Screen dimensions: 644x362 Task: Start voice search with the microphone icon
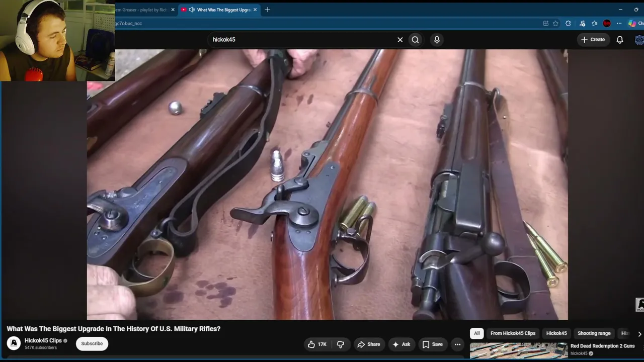[437, 40]
